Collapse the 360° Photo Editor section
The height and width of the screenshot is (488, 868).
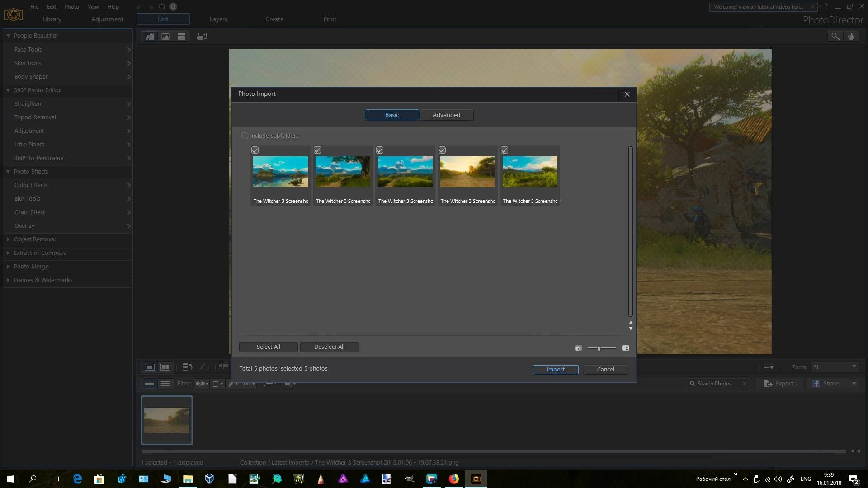pos(8,90)
